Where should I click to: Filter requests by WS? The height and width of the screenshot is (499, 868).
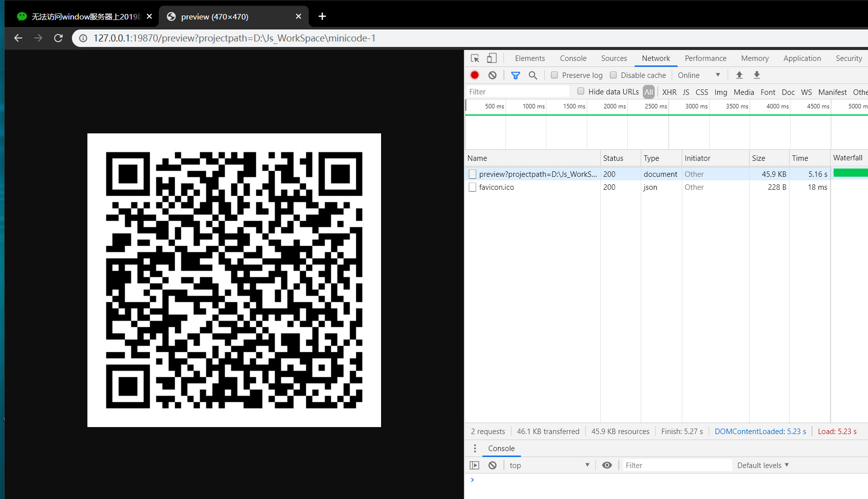pos(806,92)
